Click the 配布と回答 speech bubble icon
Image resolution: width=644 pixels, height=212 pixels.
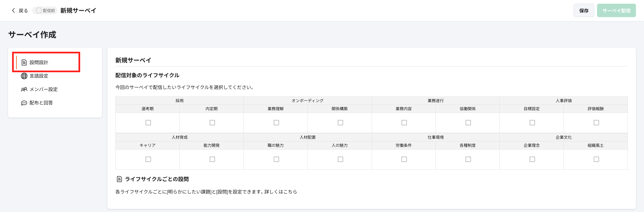coord(24,103)
